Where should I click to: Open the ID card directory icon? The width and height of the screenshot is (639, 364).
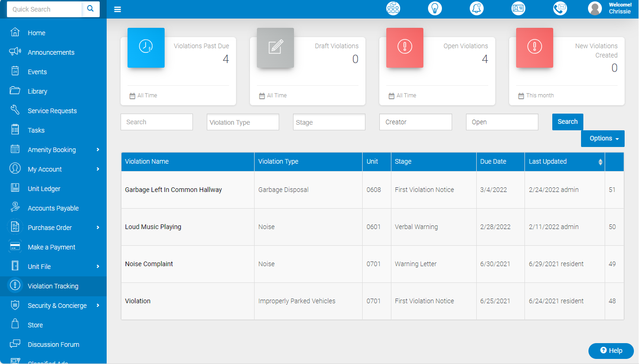[x=518, y=8]
